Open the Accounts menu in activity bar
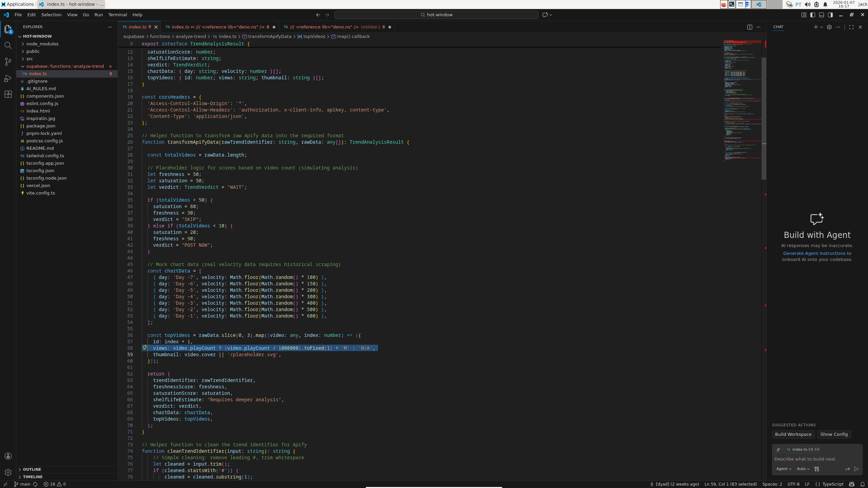This screenshot has width=868, height=488. point(8,456)
